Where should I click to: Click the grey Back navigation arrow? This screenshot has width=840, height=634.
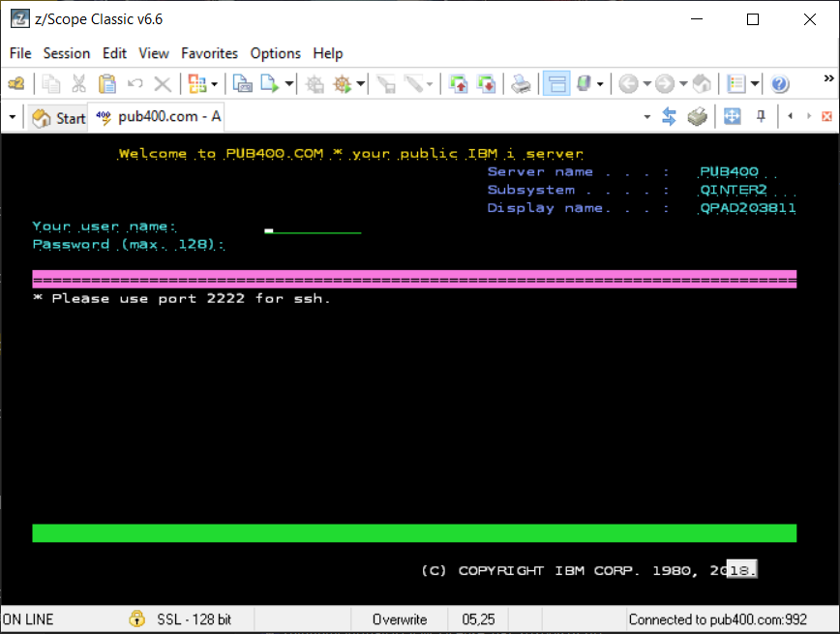point(628,83)
